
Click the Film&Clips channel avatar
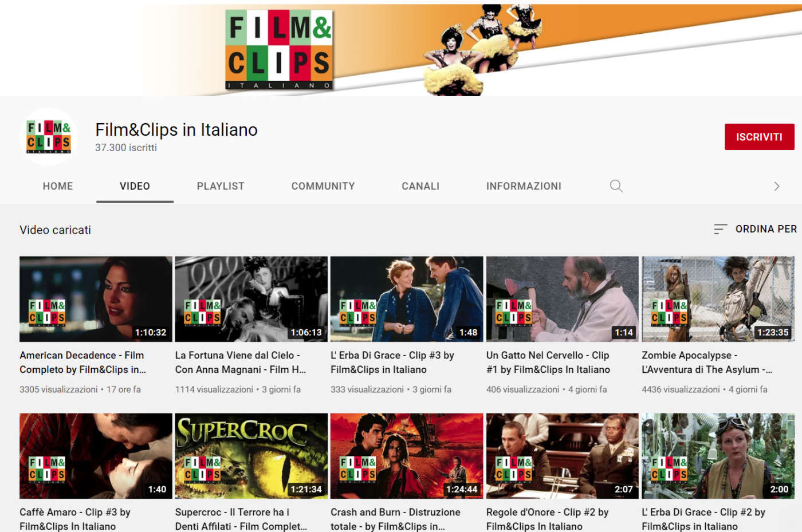tap(49, 137)
